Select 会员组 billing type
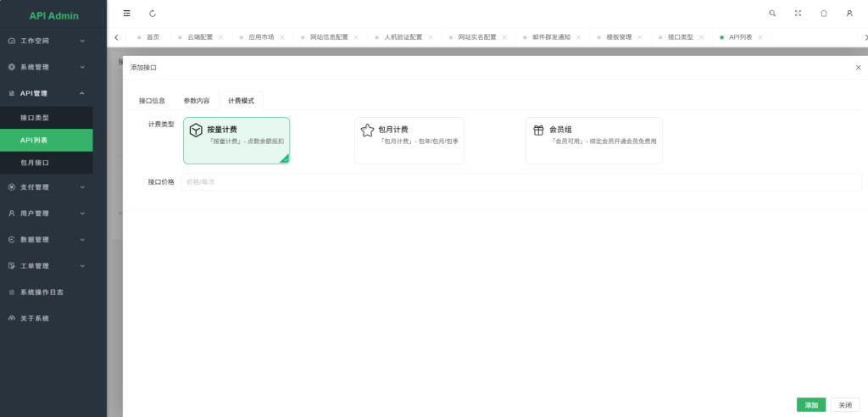 [594, 141]
